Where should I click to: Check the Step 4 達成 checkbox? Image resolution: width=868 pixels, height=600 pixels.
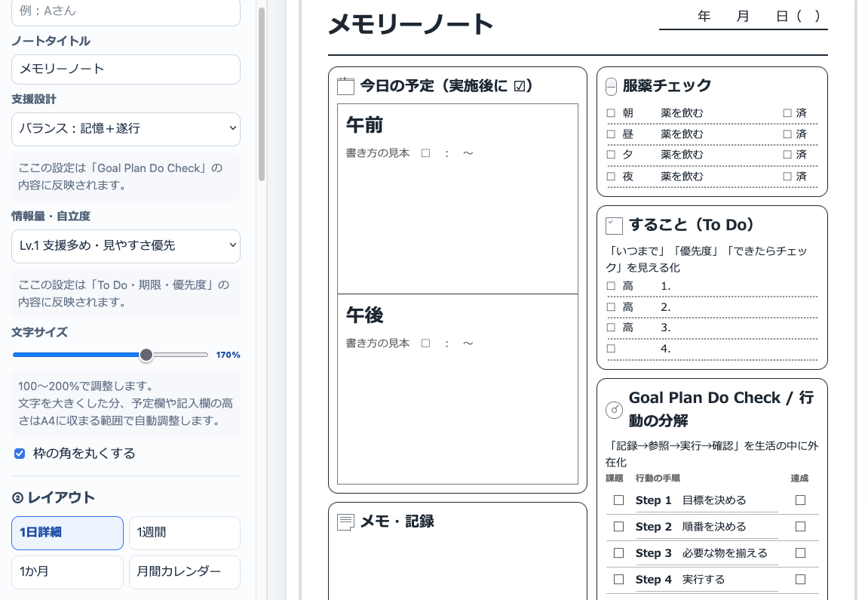tap(800, 580)
